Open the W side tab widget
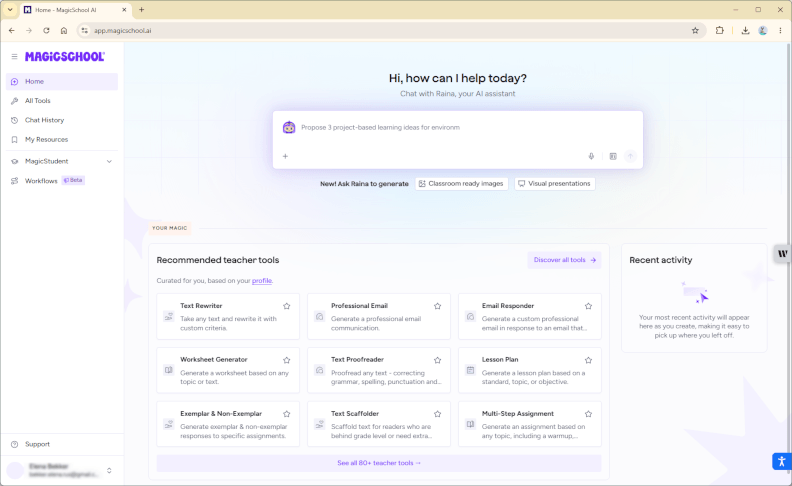Image resolution: width=792 pixels, height=486 pixels. pos(782,254)
